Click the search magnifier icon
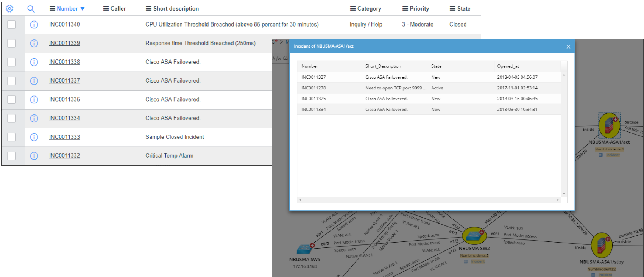This screenshot has height=277, width=644. point(31,9)
